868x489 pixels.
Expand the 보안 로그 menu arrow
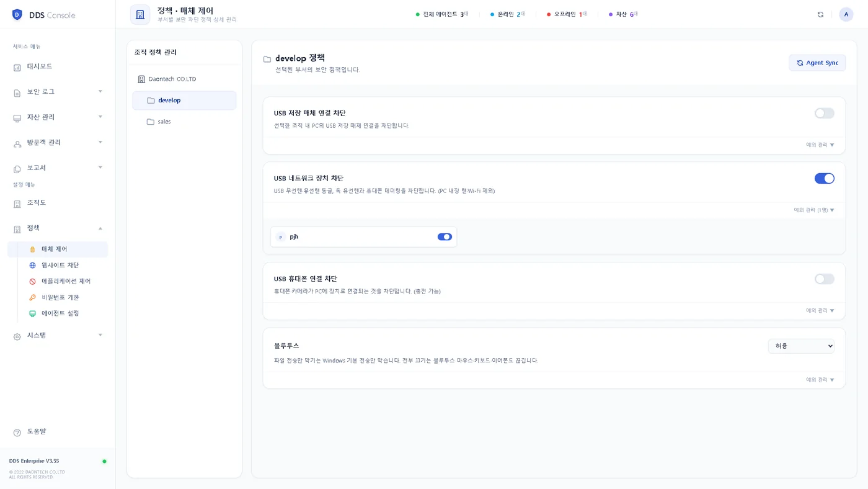[x=100, y=92]
